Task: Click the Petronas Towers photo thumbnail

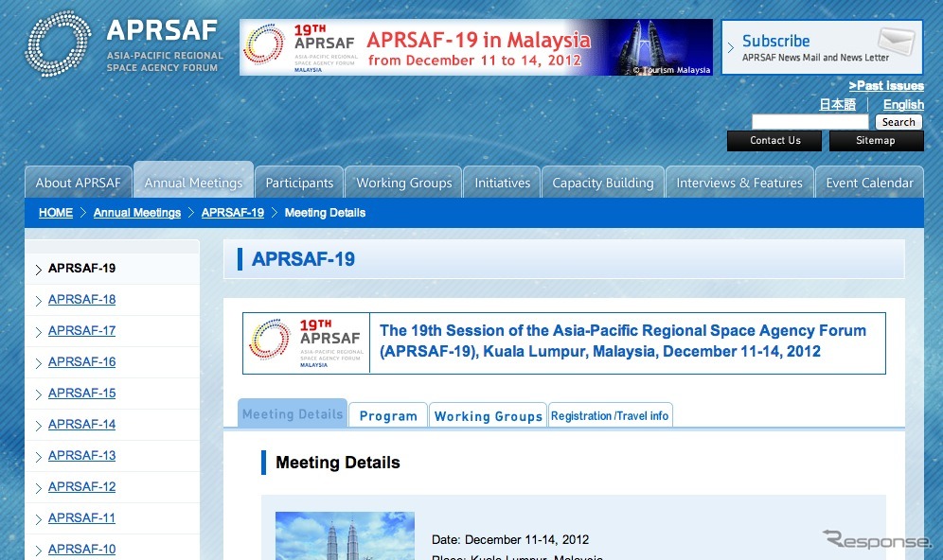Action: [345, 536]
